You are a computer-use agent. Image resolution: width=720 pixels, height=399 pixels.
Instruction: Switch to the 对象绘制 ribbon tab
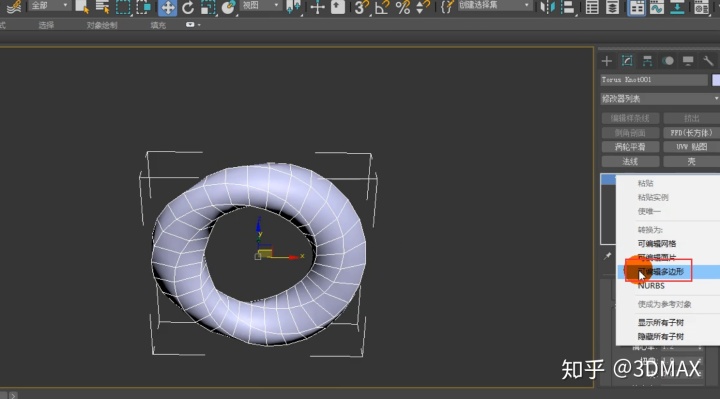pos(101,25)
